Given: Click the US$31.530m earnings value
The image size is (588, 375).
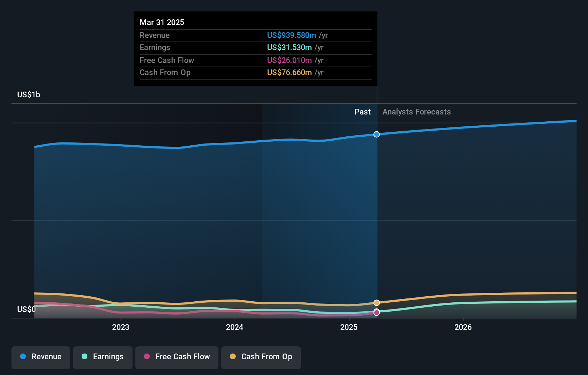Looking at the screenshot, I should point(289,48).
